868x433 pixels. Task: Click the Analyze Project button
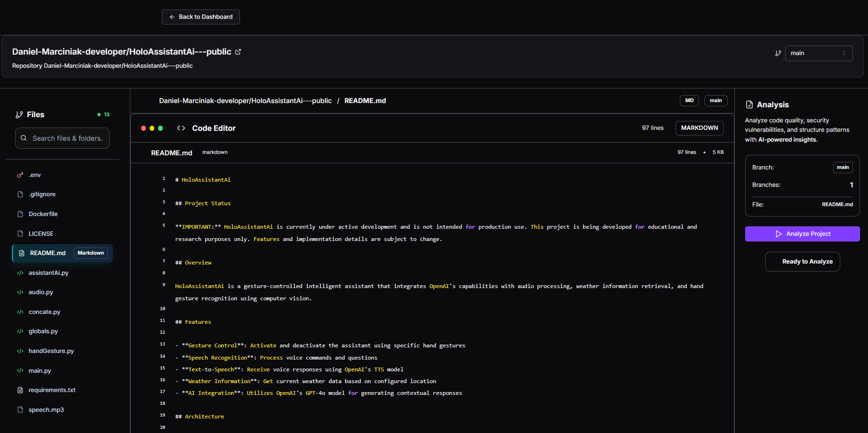coord(802,233)
